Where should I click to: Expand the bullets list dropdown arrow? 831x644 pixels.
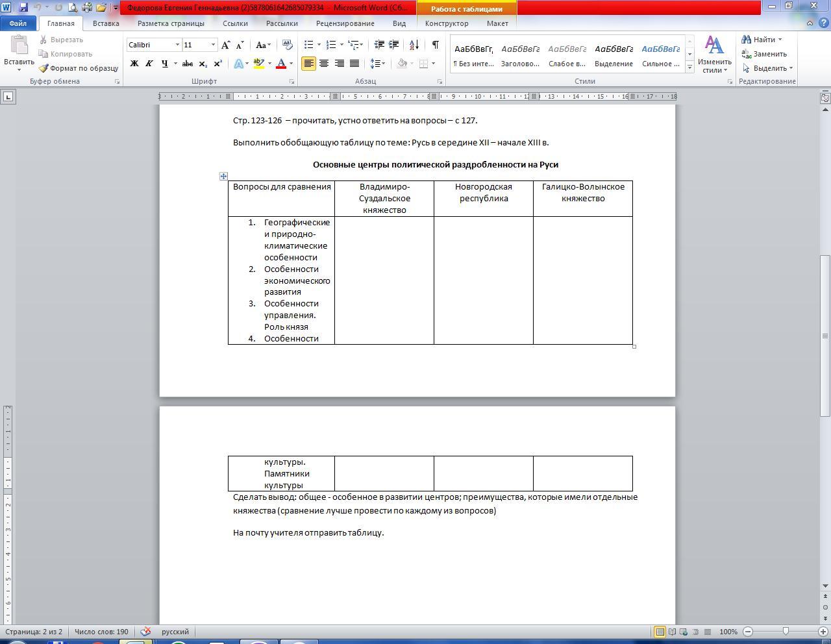point(319,45)
